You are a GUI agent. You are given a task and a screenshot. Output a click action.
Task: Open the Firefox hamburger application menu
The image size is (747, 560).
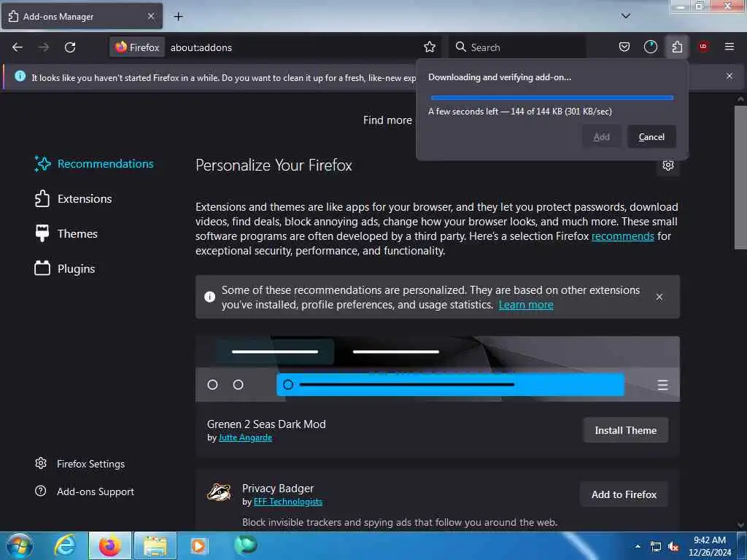point(729,47)
